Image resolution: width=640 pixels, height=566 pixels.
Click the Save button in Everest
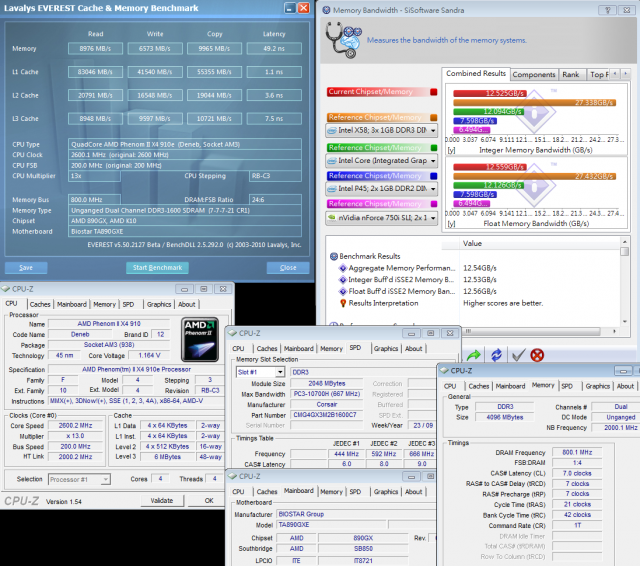click(x=26, y=268)
